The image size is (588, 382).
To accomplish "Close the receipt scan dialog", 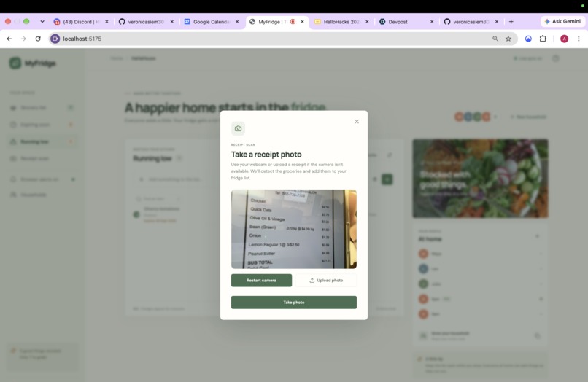I will (357, 122).
